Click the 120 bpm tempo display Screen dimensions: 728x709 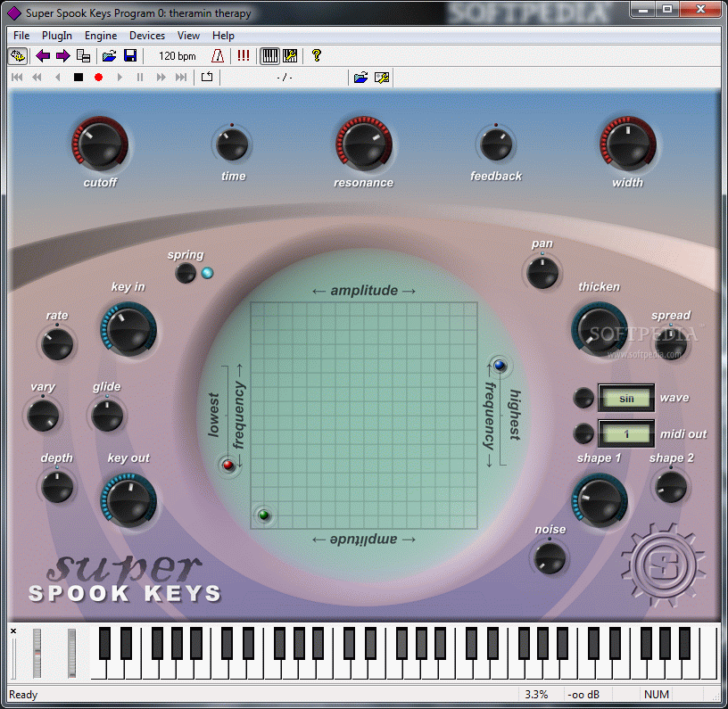[x=177, y=56]
